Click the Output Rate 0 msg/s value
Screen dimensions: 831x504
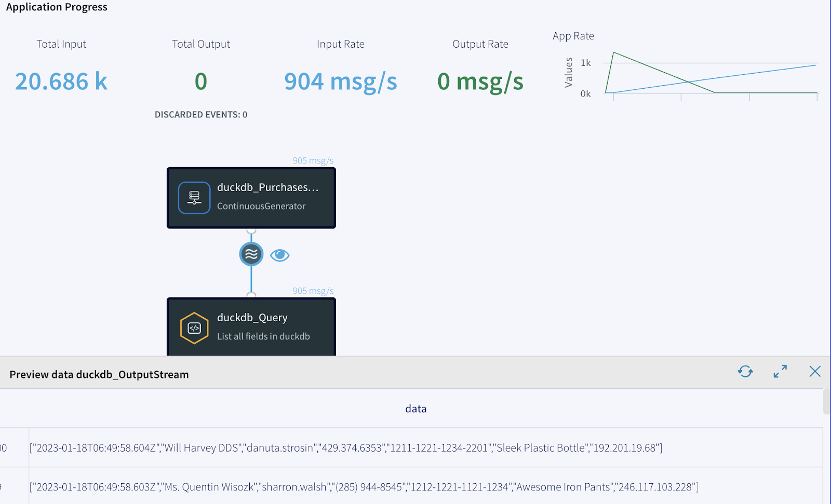480,81
